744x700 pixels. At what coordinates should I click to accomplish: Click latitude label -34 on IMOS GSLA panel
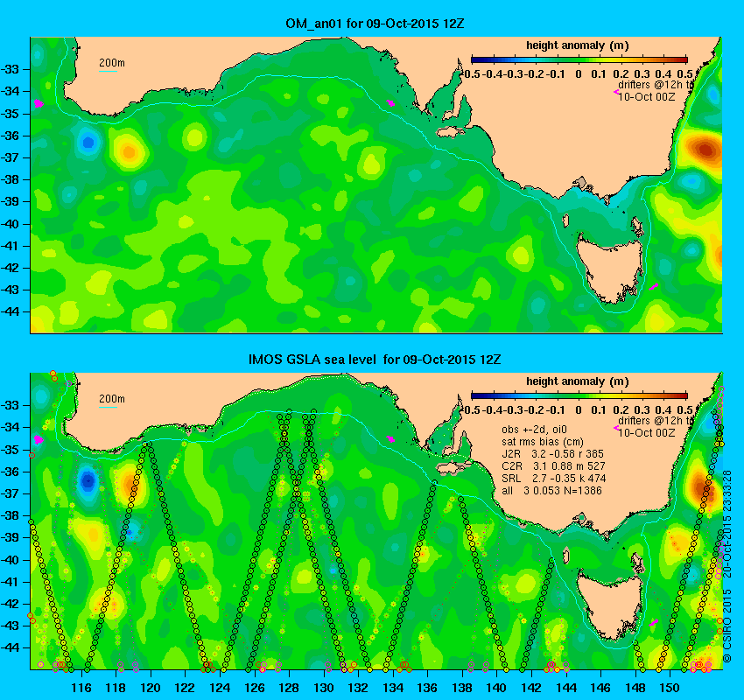click(9, 427)
